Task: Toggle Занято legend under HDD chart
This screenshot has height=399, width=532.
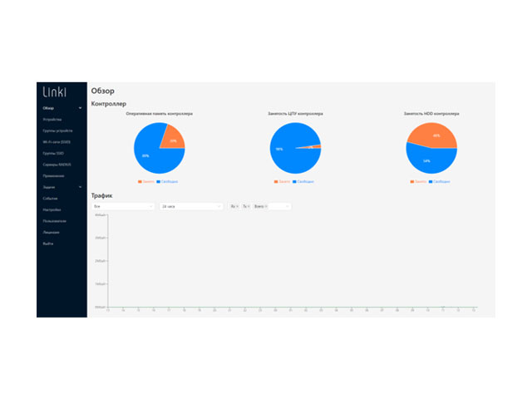Action: point(419,180)
